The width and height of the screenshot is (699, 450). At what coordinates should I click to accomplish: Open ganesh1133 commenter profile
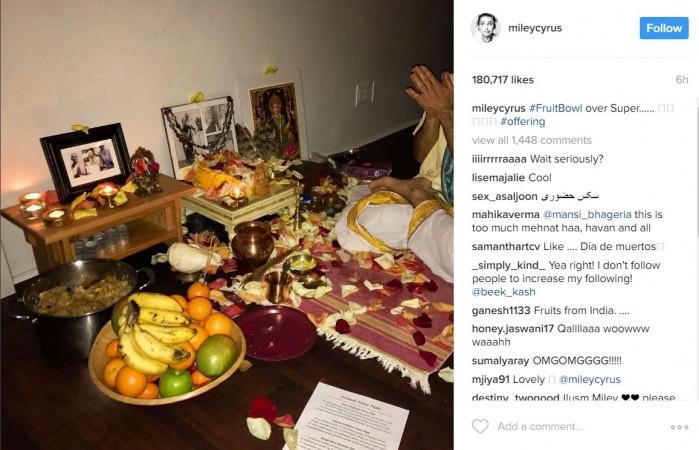(x=501, y=310)
